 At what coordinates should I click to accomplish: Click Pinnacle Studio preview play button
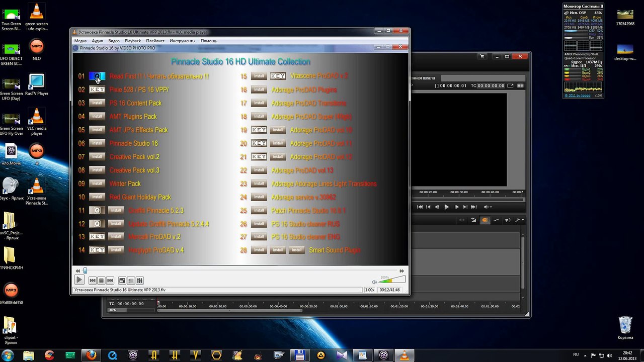tap(446, 207)
